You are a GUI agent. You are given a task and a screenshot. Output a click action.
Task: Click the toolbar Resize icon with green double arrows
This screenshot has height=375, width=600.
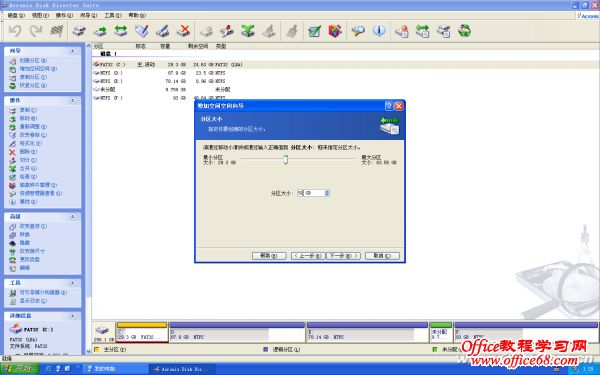point(121,31)
